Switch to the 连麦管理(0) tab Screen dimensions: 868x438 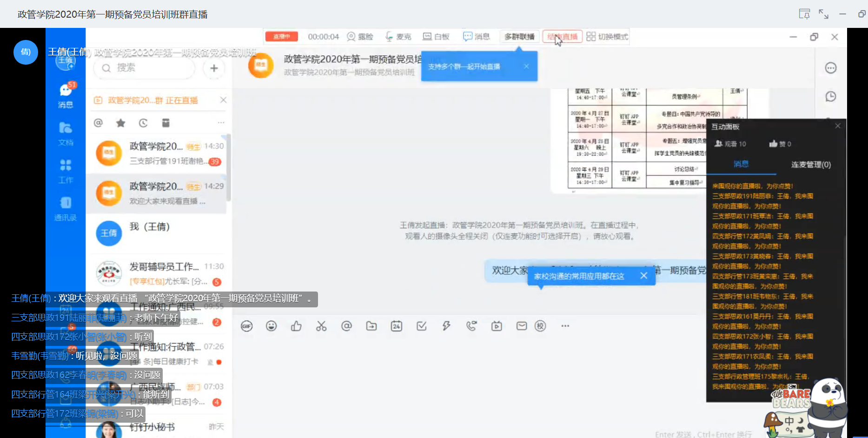[x=811, y=164]
